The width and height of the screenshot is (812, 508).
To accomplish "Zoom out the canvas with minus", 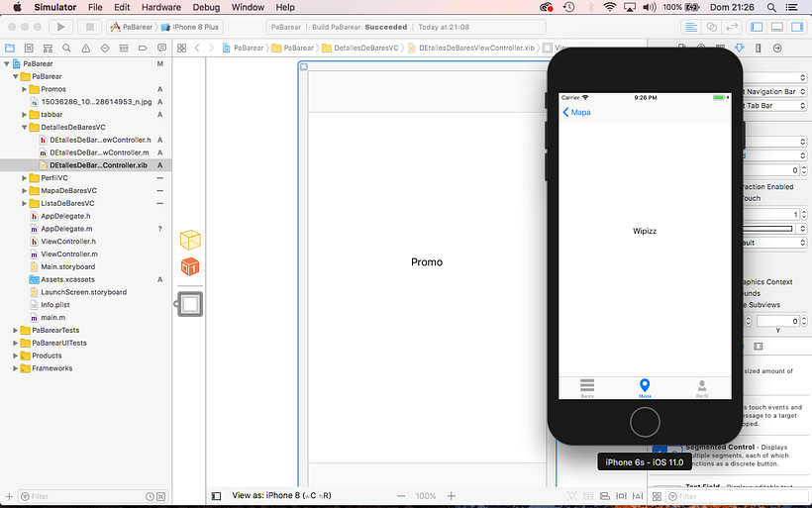I will click(x=401, y=496).
